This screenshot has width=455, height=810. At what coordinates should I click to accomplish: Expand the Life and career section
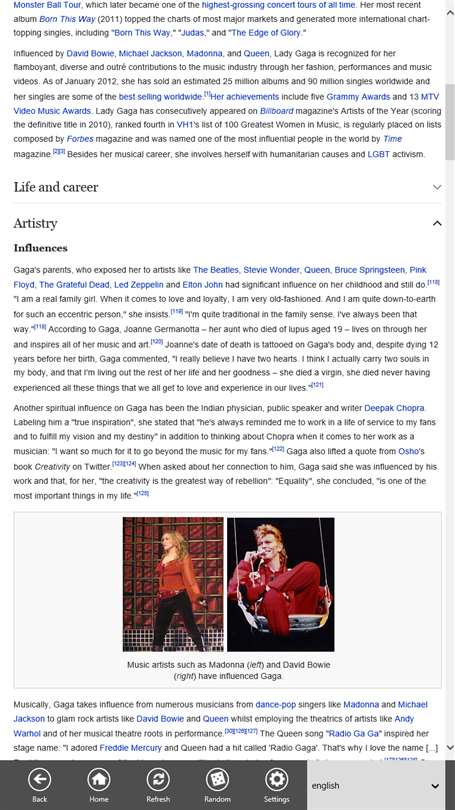(x=227, y=187)
